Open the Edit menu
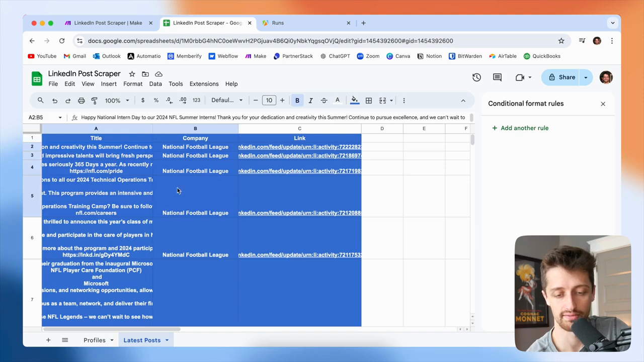Screen dimensions: 644x362 pyautogui.click(x=69, y=84)
